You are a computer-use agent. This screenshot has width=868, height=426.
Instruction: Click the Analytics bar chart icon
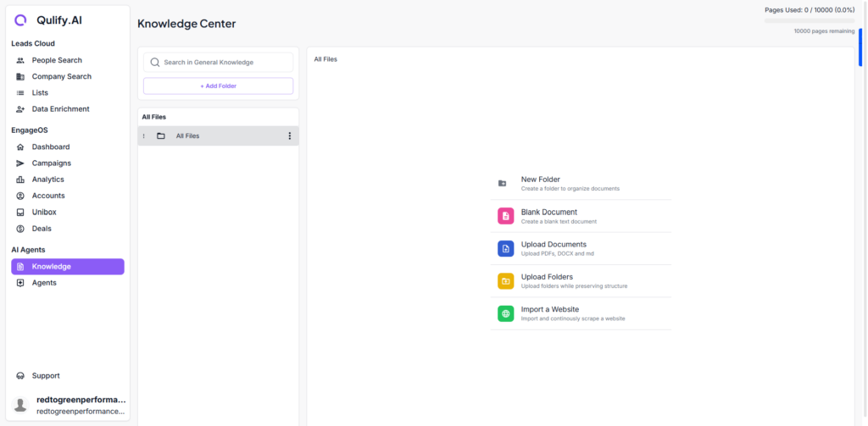click(20, 180)
